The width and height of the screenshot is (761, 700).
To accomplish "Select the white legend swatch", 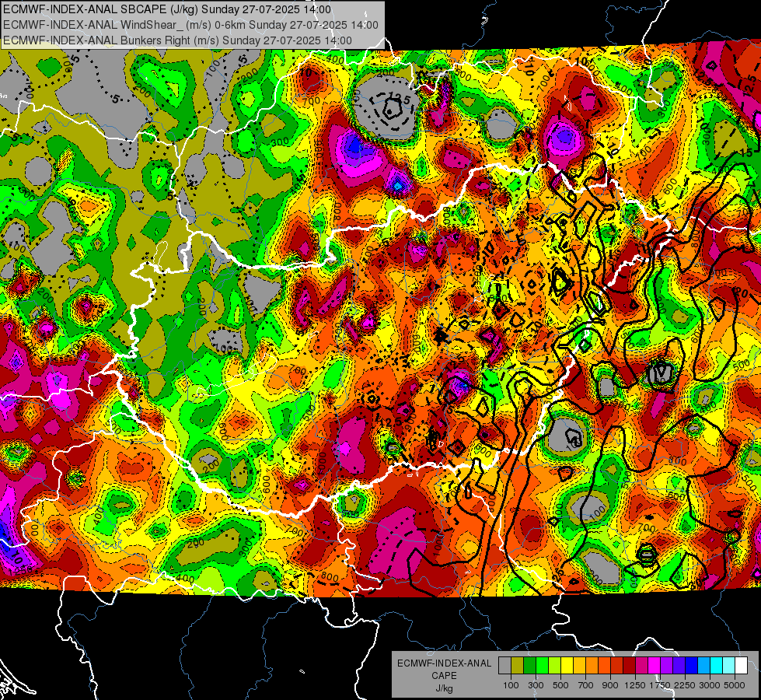I will (741, 665).
